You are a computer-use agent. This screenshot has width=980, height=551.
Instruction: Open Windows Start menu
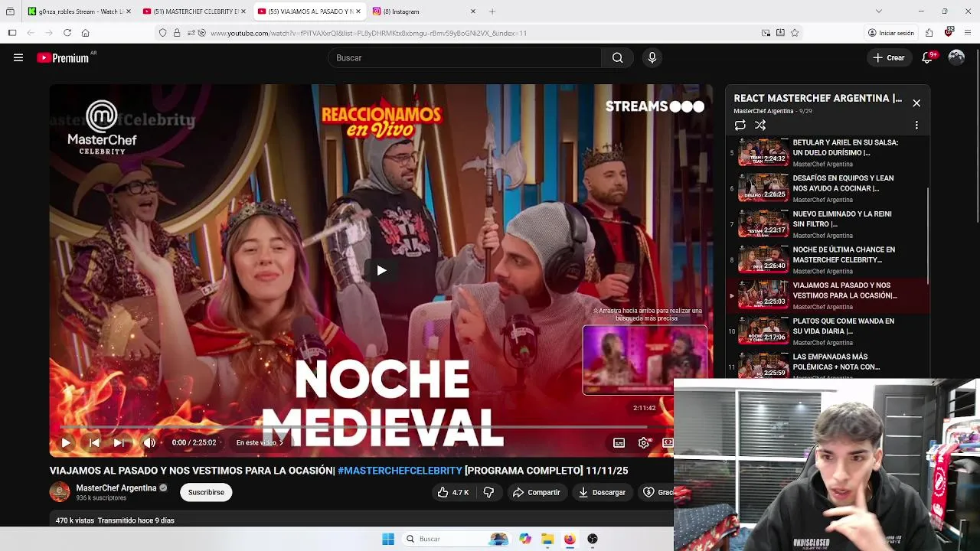click(388, 539)
